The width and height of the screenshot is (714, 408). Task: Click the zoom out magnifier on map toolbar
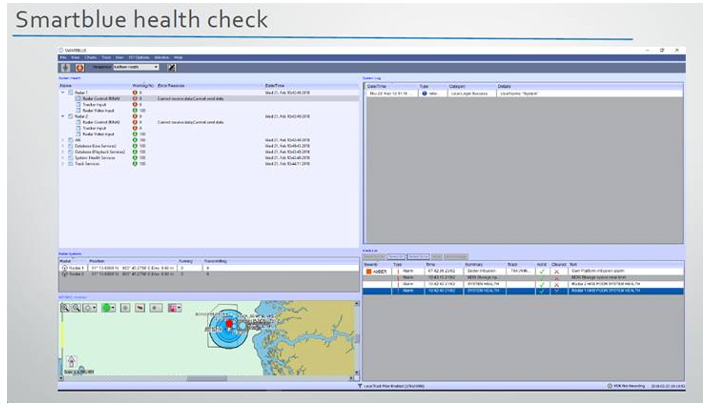point(74,308)
